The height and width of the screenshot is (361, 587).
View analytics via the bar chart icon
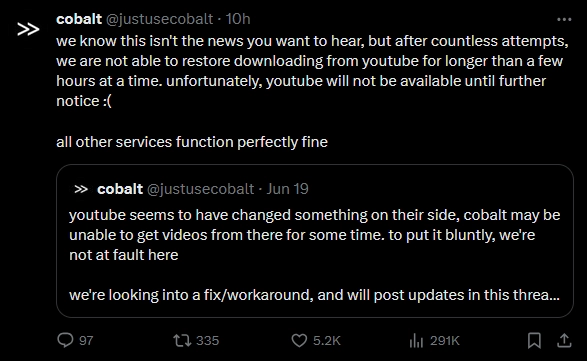416,340
